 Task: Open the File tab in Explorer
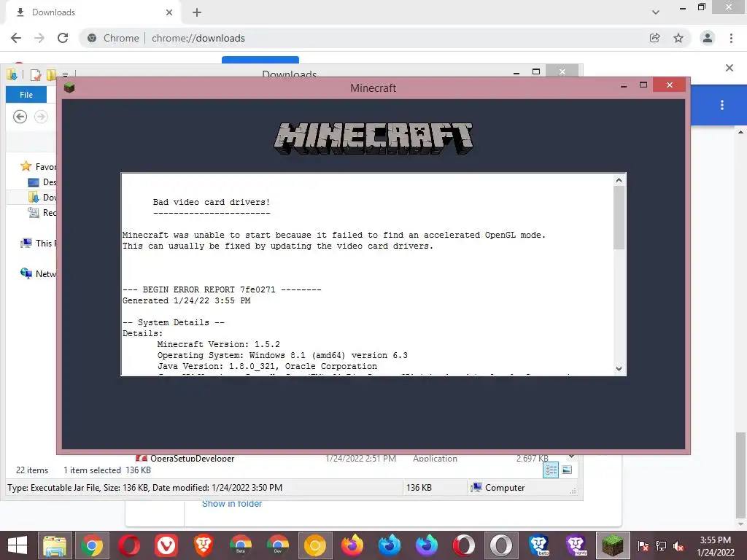coord(26,95)
